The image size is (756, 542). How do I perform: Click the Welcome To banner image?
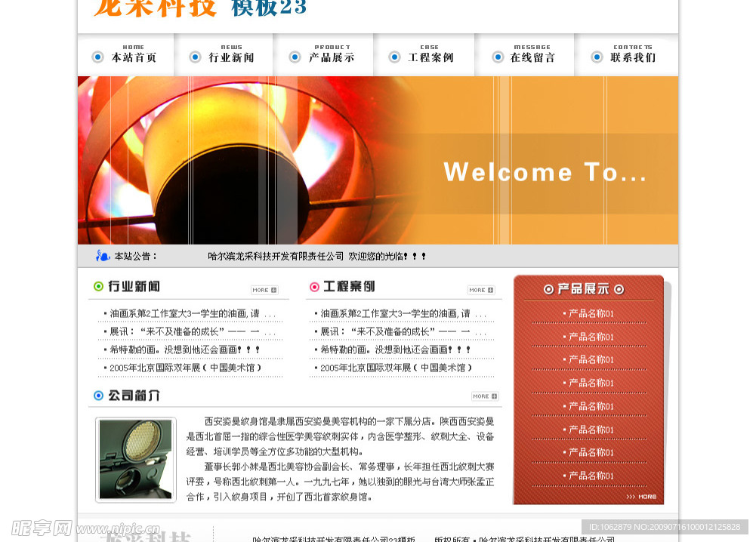[x=378, y=160]
